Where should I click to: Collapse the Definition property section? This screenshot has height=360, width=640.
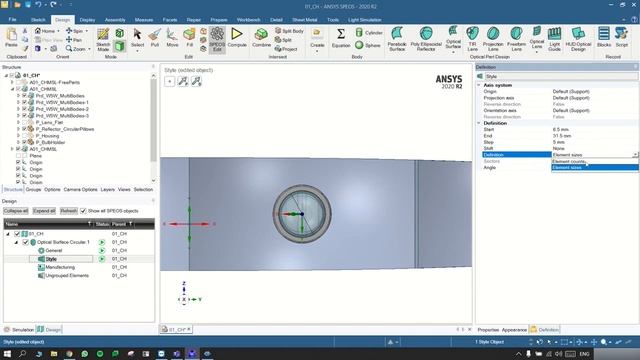pyautogui.click(x=479, y=123)
